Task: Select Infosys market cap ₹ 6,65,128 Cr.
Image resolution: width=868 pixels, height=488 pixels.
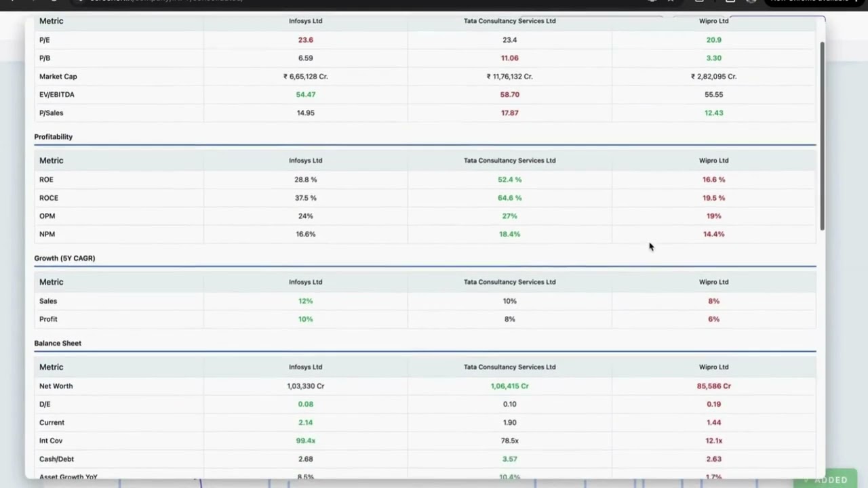Action: [306, 77]
